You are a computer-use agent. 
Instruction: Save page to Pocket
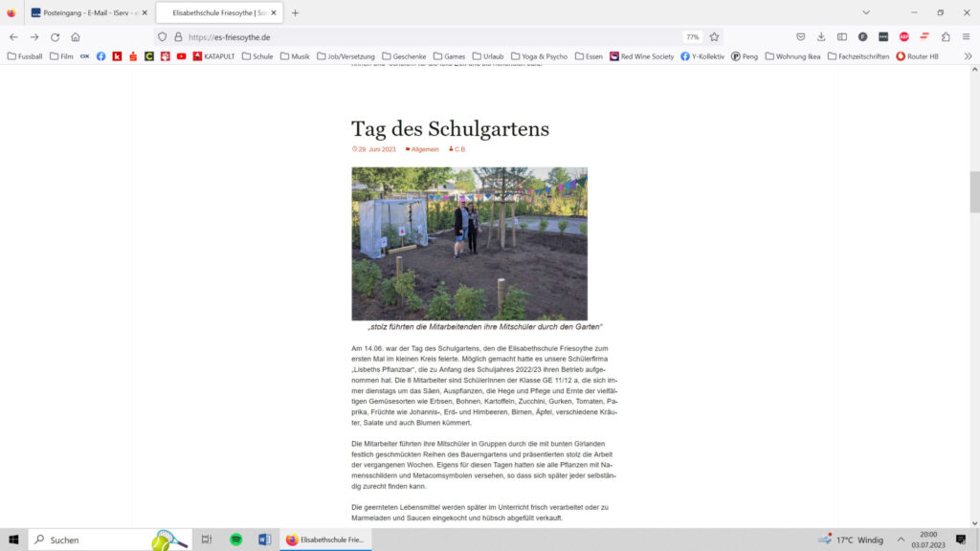(801, 37)
